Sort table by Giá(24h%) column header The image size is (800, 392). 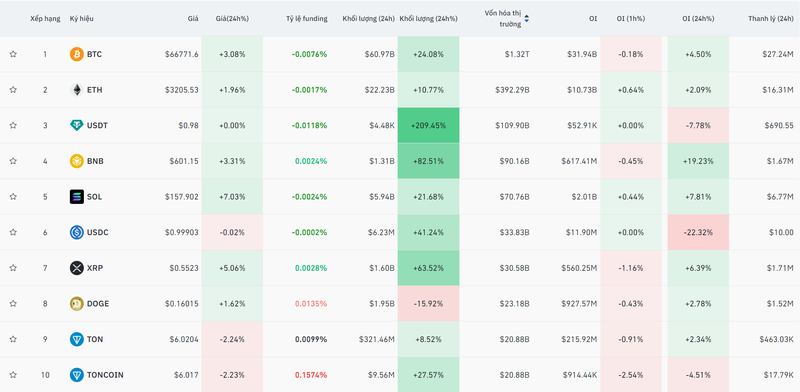point(232,19)
